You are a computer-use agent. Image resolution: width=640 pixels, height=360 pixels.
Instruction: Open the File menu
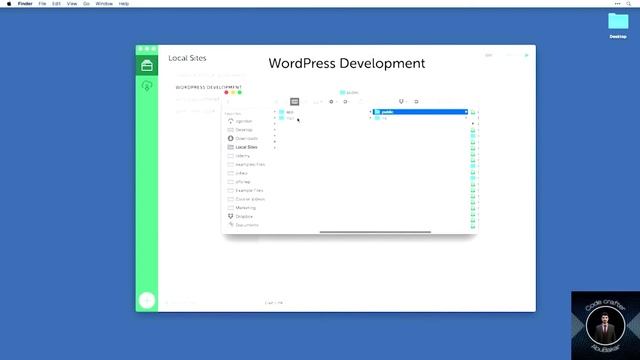click(x=42, y=4)
